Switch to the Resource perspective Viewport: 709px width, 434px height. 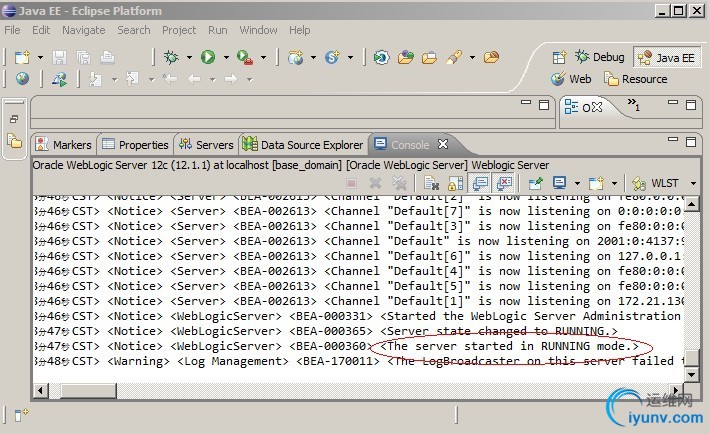pos(636,79)
